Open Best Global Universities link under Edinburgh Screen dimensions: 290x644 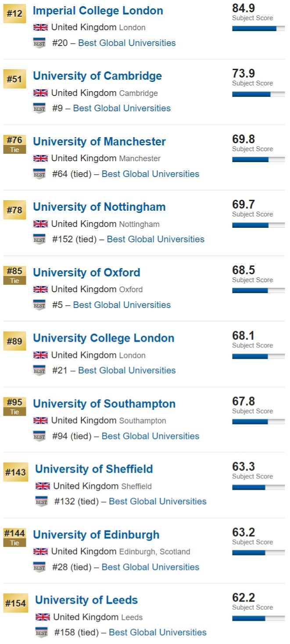click(x=150, y=567)
